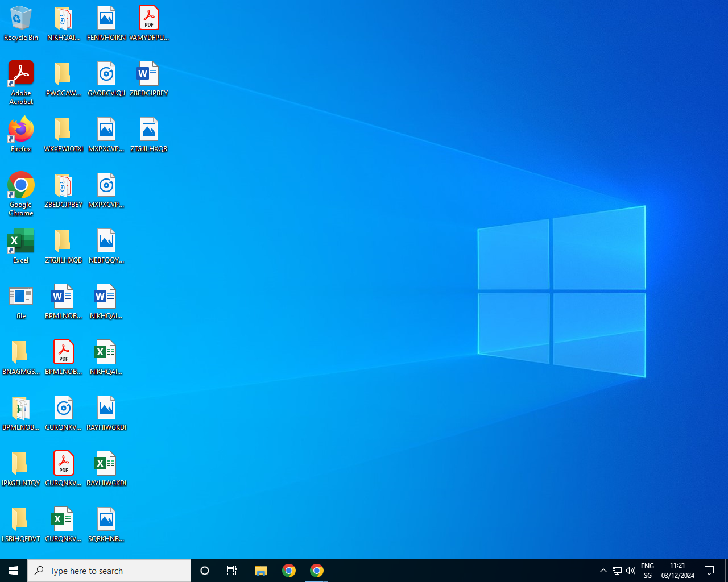Open File Explorer from the taskbar

(x=261, y=571)
